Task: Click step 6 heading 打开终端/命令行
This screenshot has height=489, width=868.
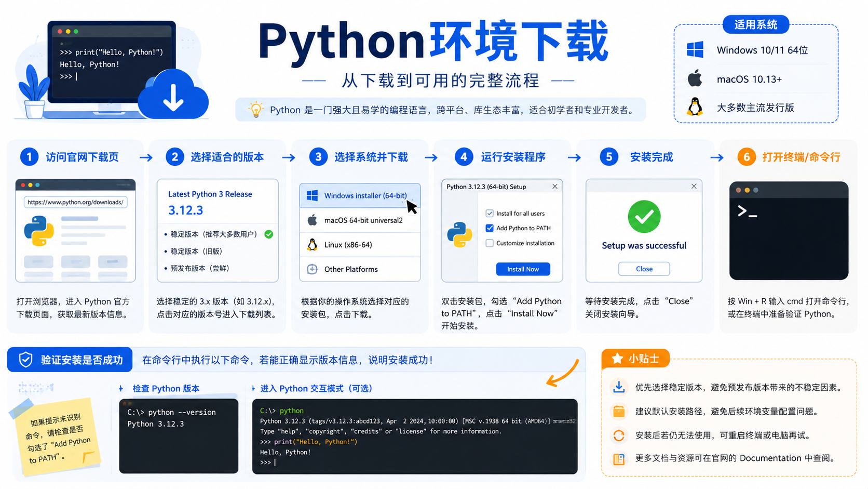Action: [801, 157]
